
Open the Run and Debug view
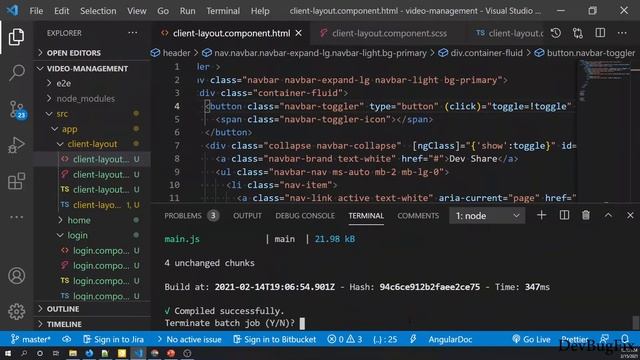[x=16, y=145]
